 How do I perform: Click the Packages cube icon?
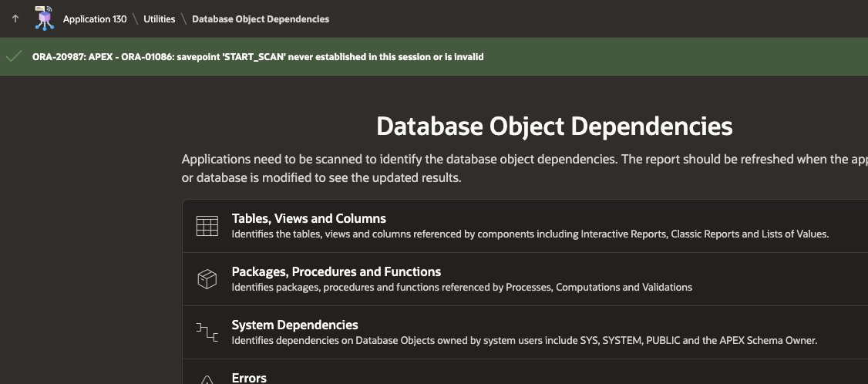point(207,278)
